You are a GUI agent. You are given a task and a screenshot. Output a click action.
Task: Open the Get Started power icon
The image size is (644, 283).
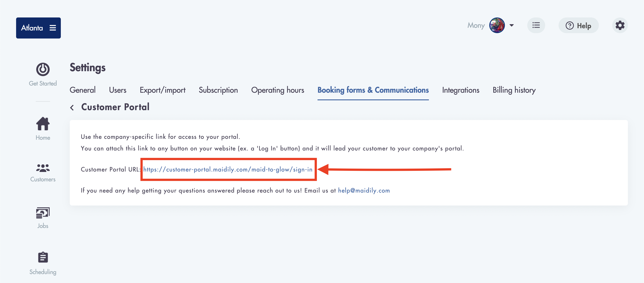[43, 69]
